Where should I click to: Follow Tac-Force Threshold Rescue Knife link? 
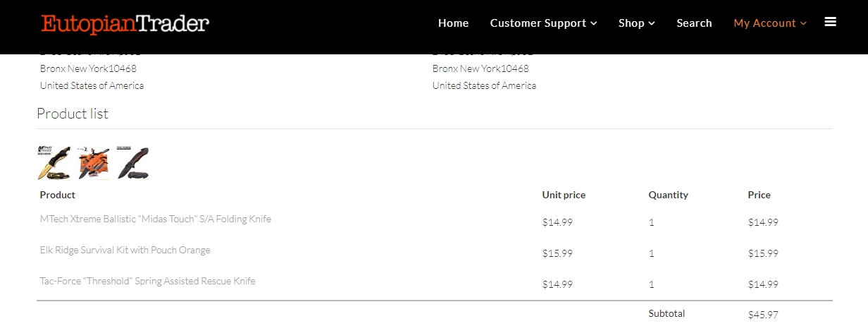point(147,281)
